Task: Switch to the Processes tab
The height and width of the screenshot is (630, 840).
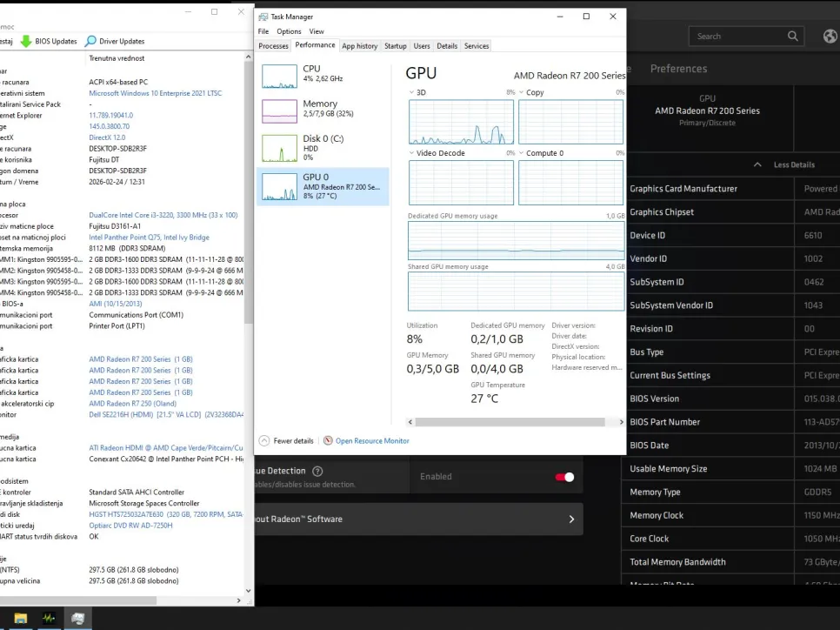Action: coord(273,46)
